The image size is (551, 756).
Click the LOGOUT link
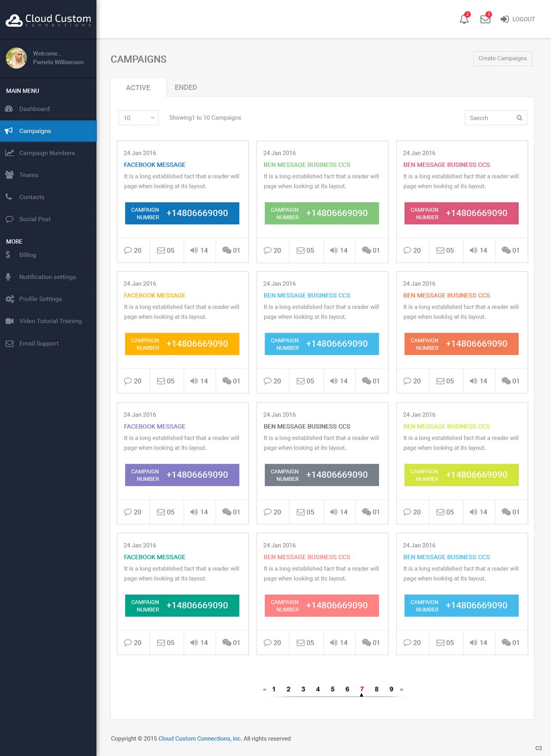click(518, 19)
